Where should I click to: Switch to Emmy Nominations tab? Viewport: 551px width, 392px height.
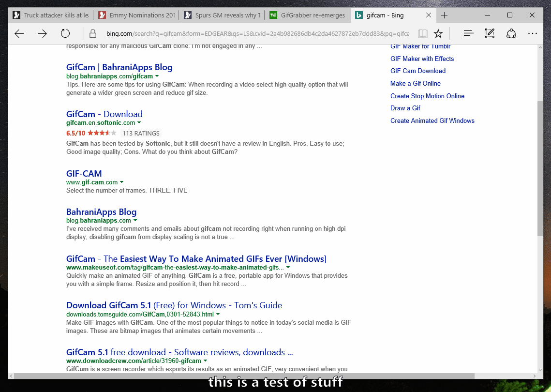[x=136, y=15]
